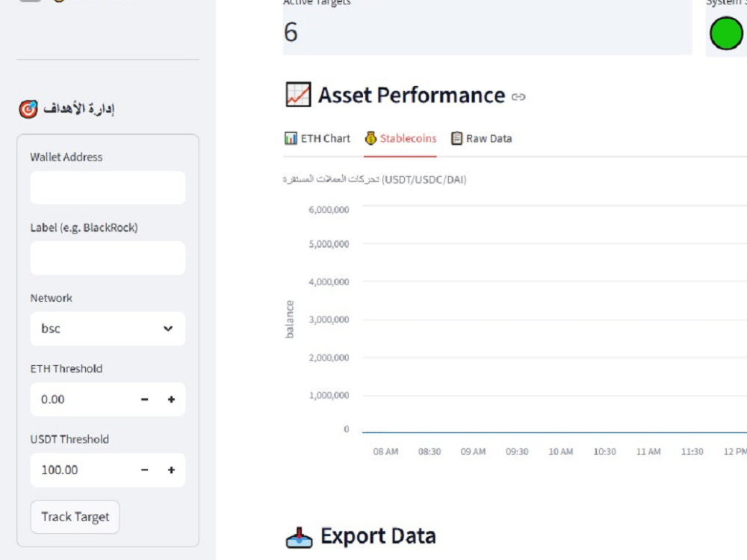Click the bar chart icon on ETH Chart tab
The height and width of the screenshot is (560, 747).
[291, 138]
